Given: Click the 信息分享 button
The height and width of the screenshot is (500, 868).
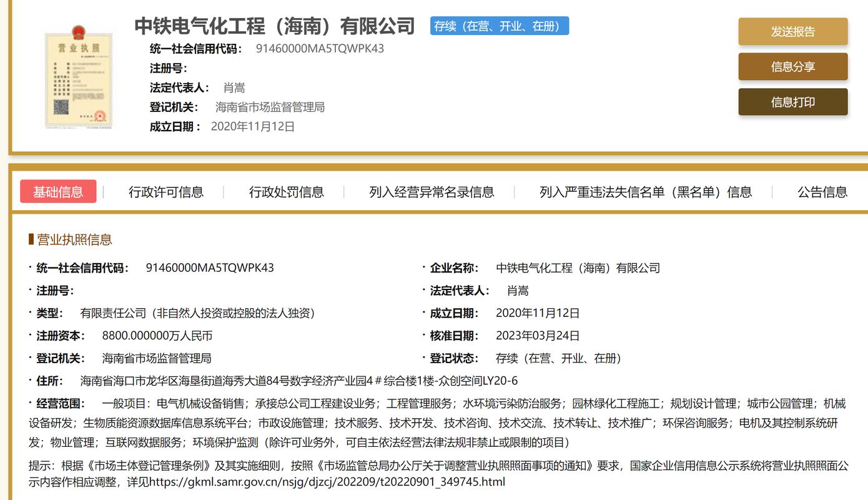Looking at the screenshot, I should [x=792, y=67].
